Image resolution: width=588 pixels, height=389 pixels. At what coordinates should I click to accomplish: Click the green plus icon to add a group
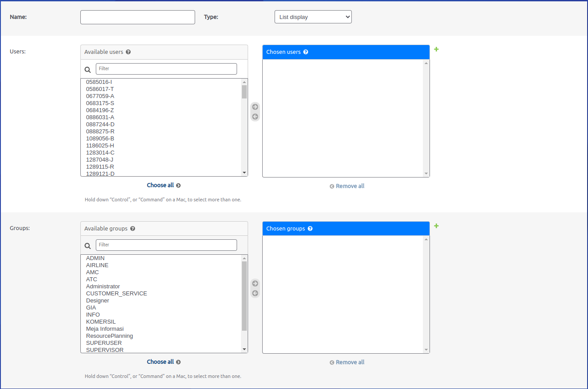click(436, 226)
